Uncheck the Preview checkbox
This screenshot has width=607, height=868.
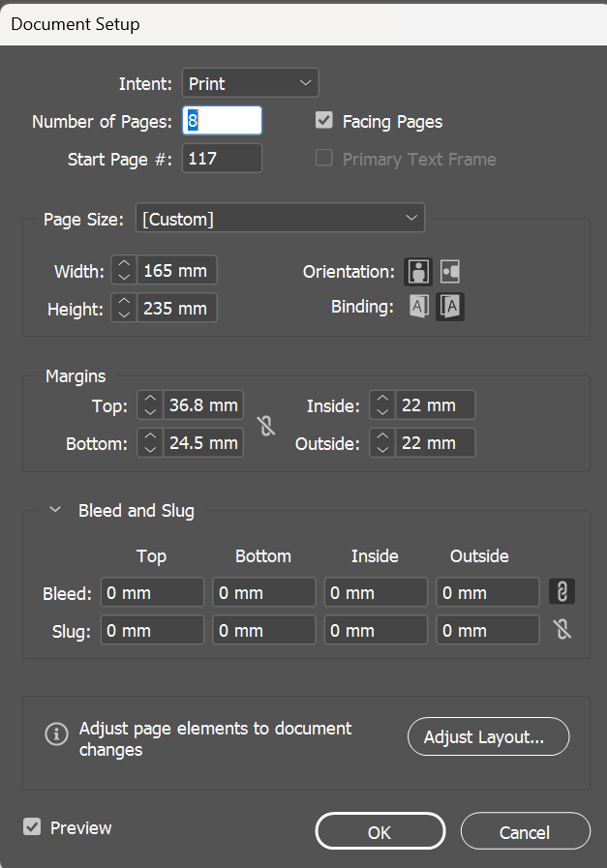click(x=33, y=827)
